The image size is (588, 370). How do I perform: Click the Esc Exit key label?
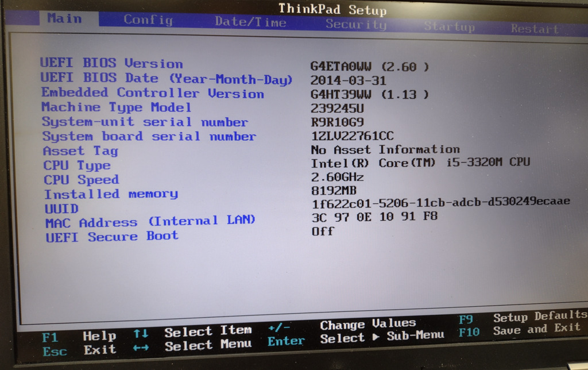[55, 351]
